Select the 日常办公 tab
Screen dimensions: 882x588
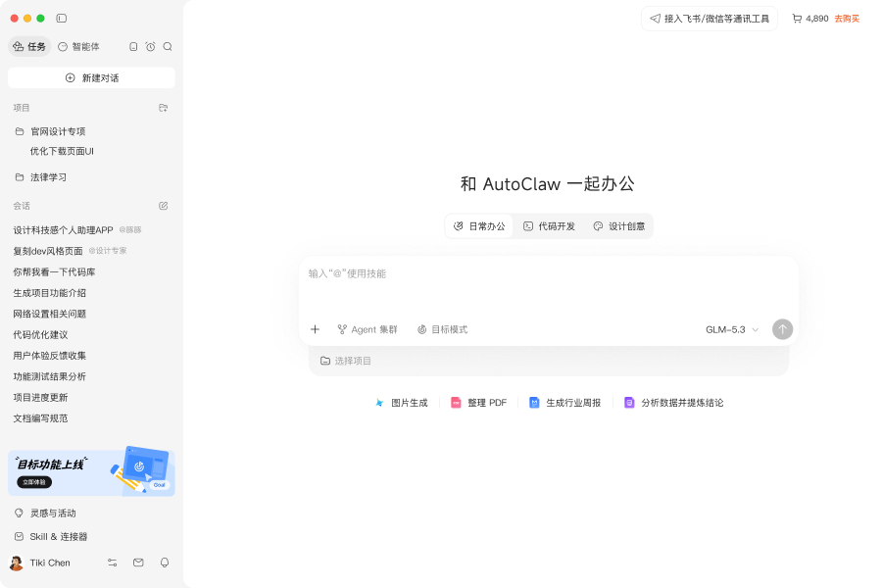pos(479,226)
